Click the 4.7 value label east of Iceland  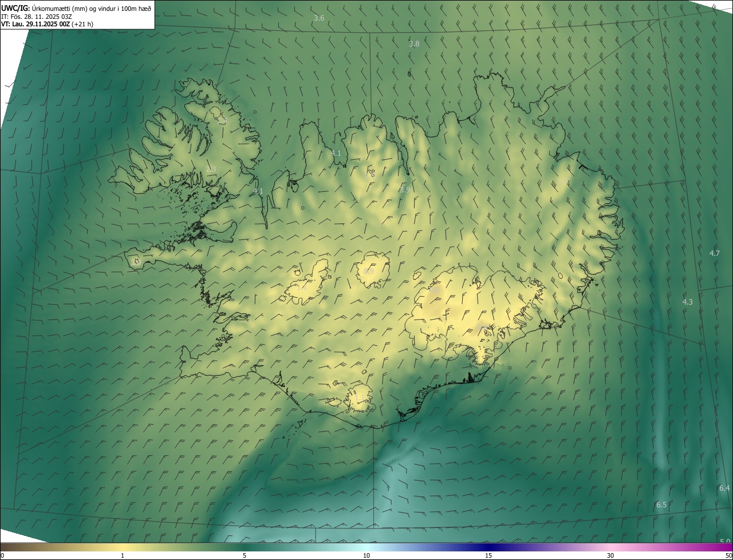coord(715,253)
